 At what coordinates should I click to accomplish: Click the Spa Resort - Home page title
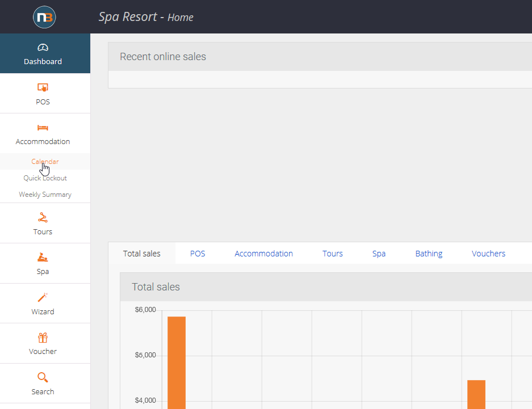pyautogui.click(x=146, y=17)
